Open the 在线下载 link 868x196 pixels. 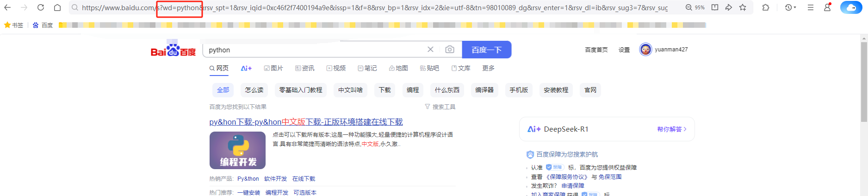click(304, 179)
